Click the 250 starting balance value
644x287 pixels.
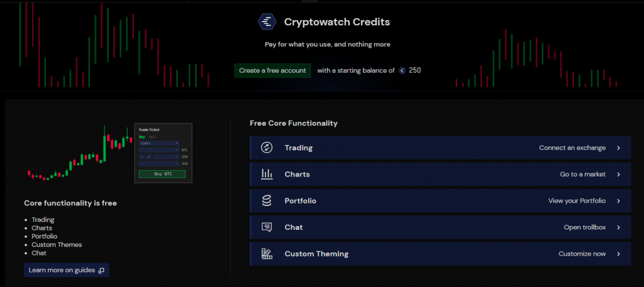coord(415,70)
